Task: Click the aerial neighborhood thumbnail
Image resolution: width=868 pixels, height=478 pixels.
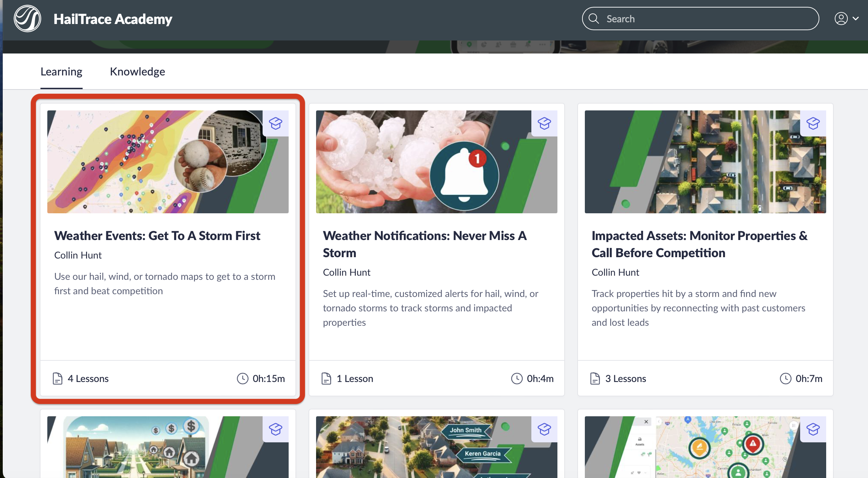Action: [706, 162]
